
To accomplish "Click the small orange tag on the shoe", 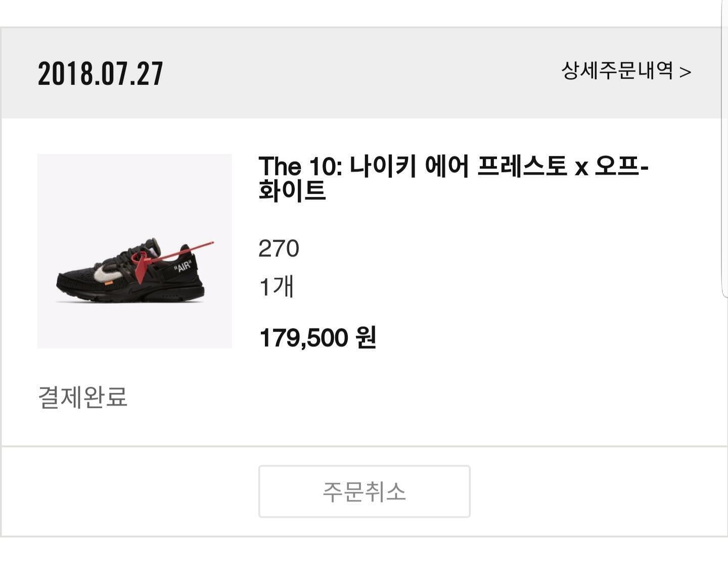I will coord(108,284).
